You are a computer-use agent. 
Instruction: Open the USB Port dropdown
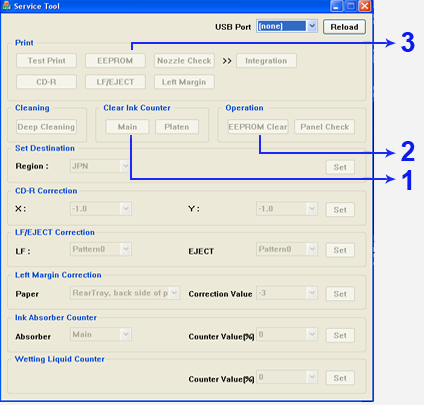tap(287, 26)
